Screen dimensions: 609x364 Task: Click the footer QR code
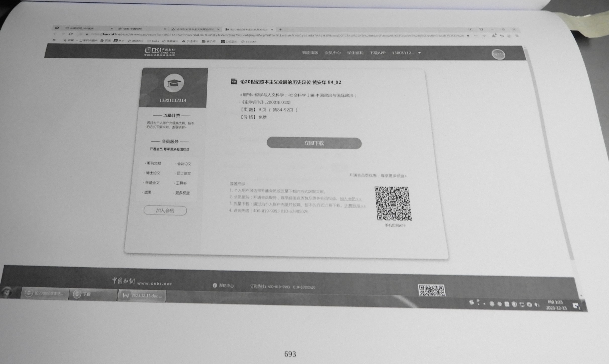pos(431,290)
